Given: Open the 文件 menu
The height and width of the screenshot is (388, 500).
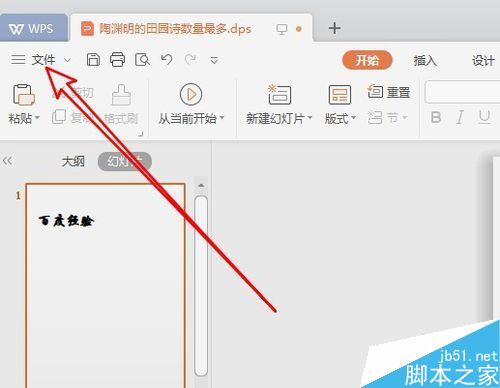Looking at the screenshot, I should 44,60.
